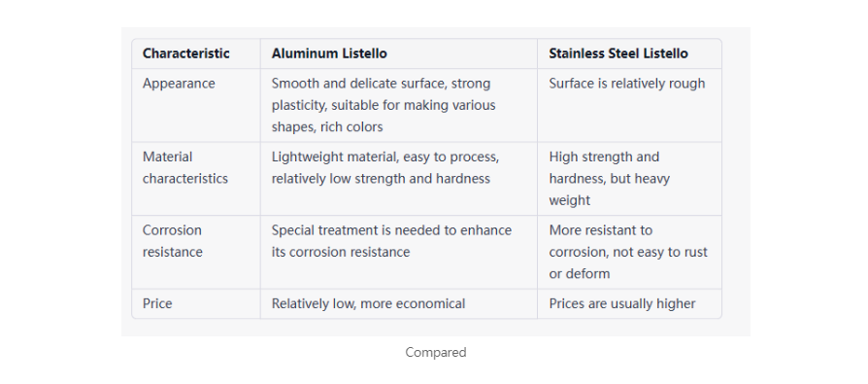Click the Aluminum Listello column header
The image size is (868, 384).
(x=329, y=53)
